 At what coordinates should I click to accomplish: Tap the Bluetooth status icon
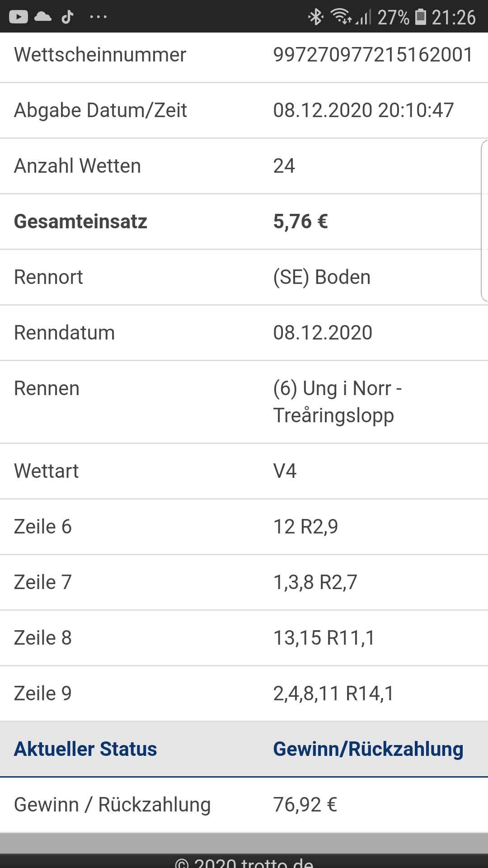coord(315,17)
